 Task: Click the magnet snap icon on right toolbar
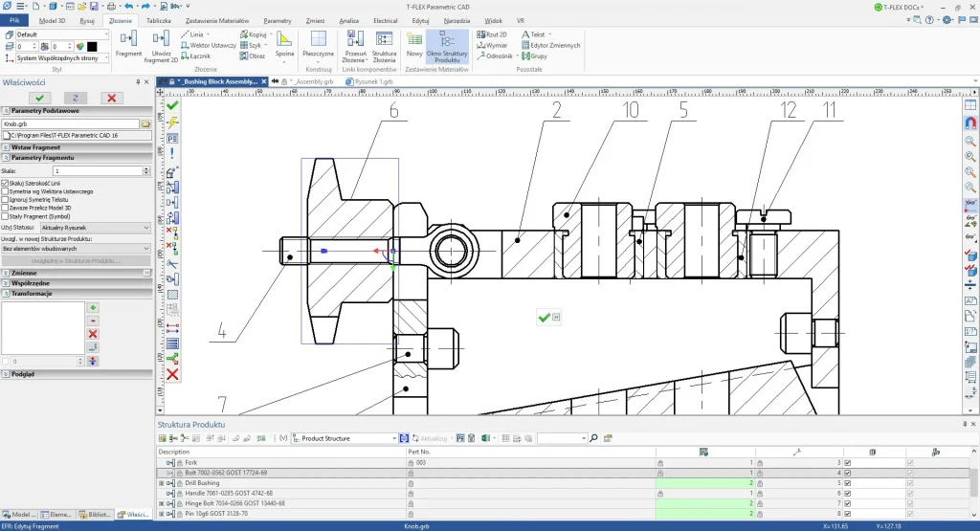969,122
